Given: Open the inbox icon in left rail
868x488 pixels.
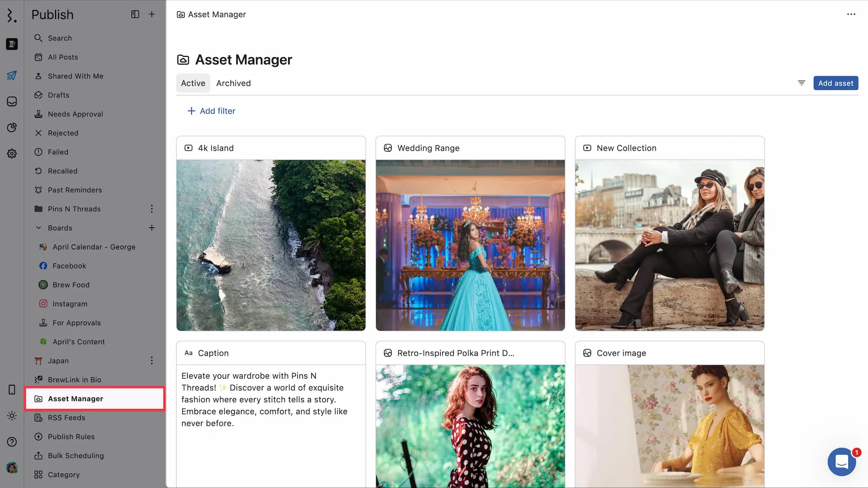Looking at the screenshot, I should click(12, 102).
